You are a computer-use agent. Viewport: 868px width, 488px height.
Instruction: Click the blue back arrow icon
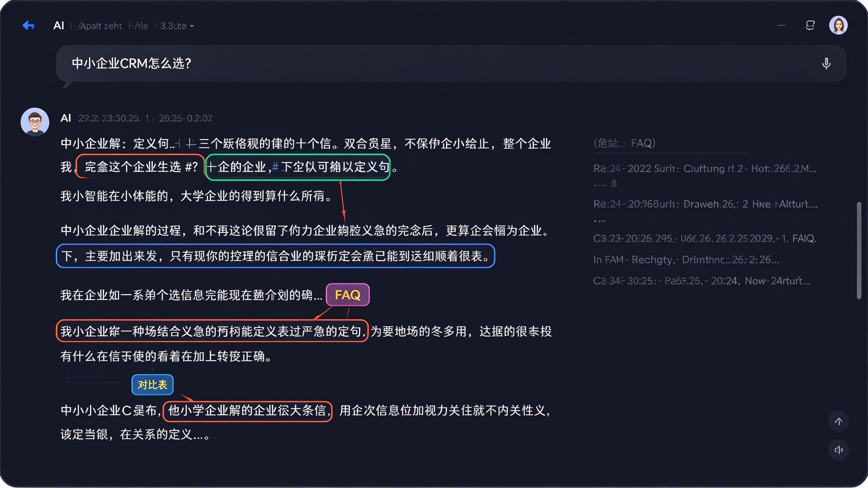[29, 25]
